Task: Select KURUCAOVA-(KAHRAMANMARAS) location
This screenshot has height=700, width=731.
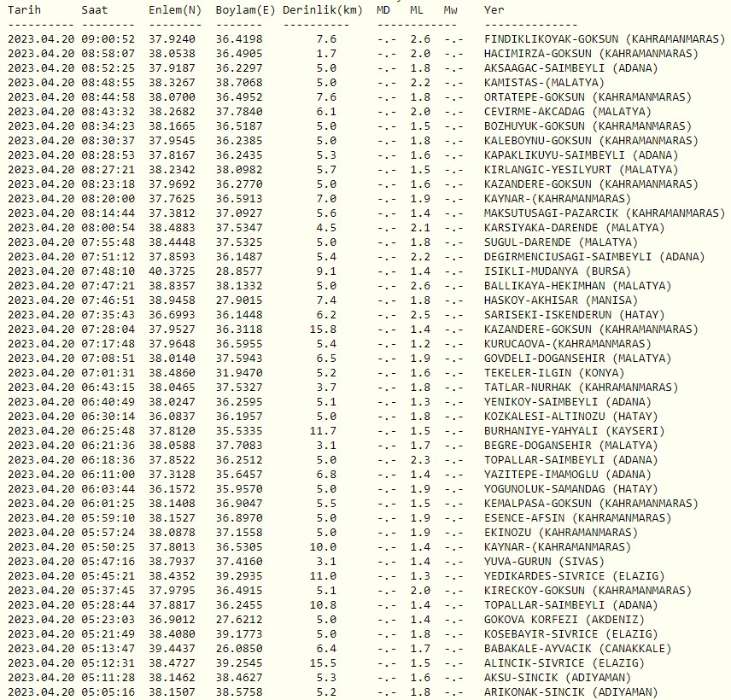Action: [x=568, y=343]
